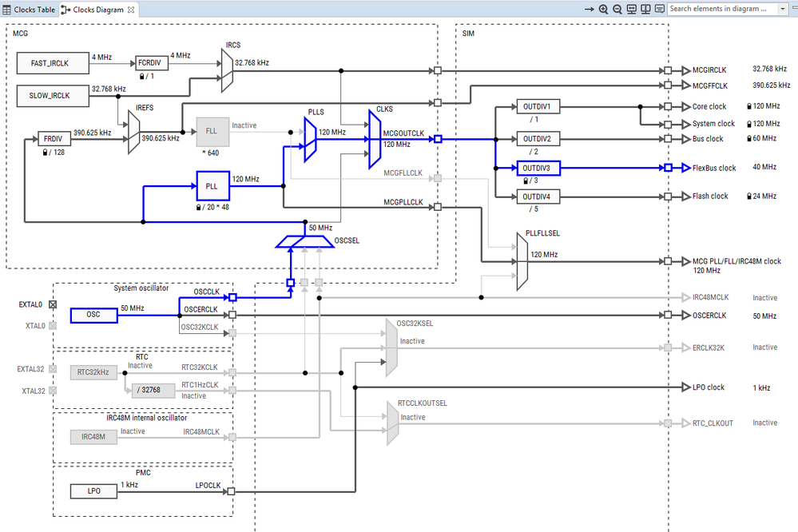
Task: Click the navigate arrow icon in the toolbar
Action: (x=590, y=9)
